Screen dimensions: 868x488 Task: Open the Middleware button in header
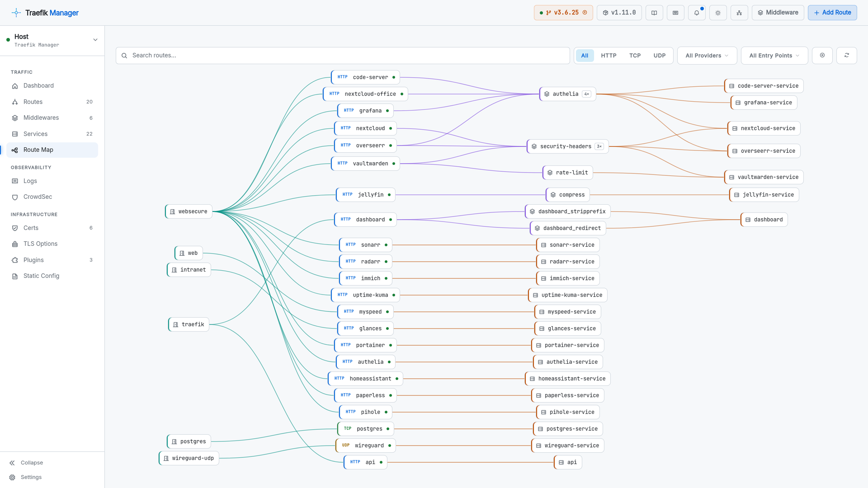(778, 13)
